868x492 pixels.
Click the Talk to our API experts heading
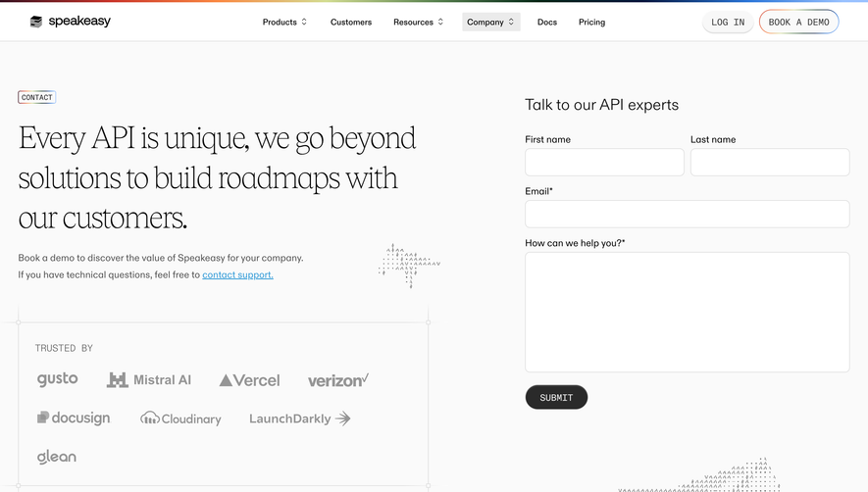point(602,105)
